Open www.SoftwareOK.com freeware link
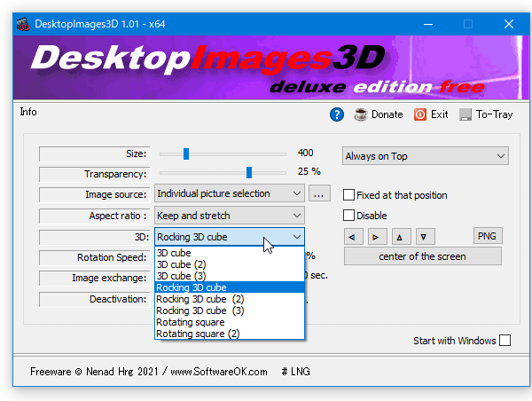The width and height of the screenshot is (532, 401). coord(219,372)
